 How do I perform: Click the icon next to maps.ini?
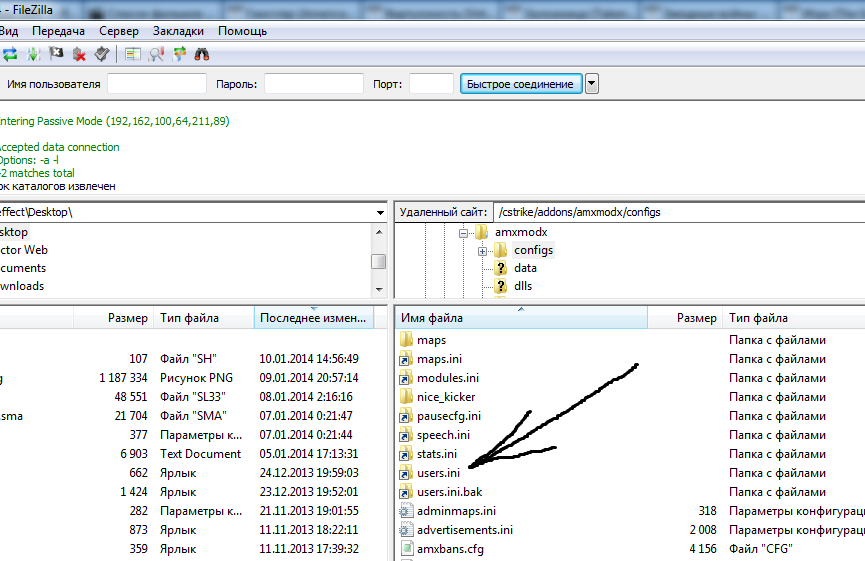coord(406,359)
